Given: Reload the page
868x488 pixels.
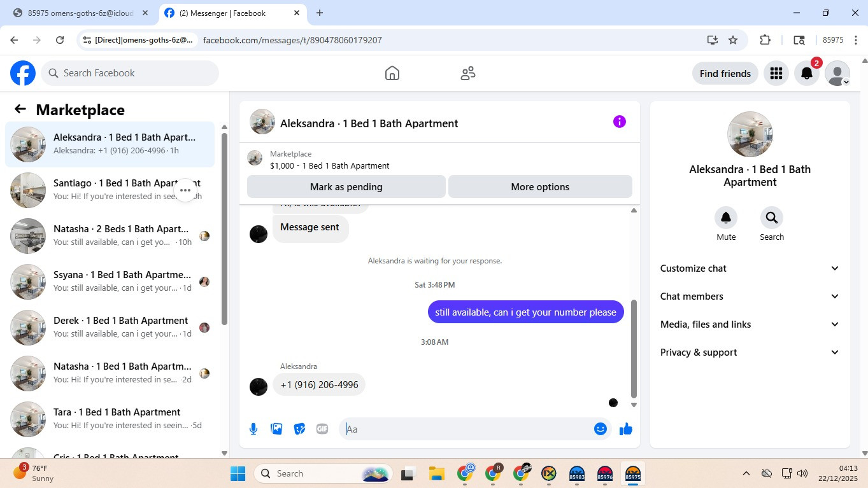Looking at the screenshot, I should pos(60,40).
